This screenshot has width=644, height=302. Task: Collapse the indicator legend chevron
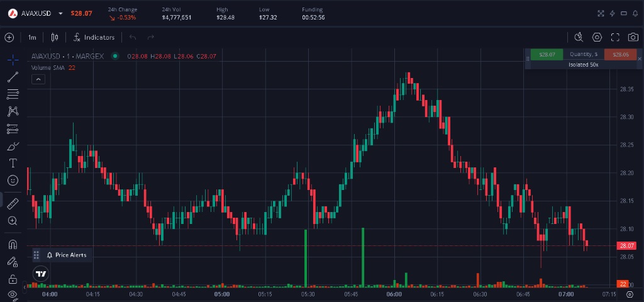(x=38, y=79)
